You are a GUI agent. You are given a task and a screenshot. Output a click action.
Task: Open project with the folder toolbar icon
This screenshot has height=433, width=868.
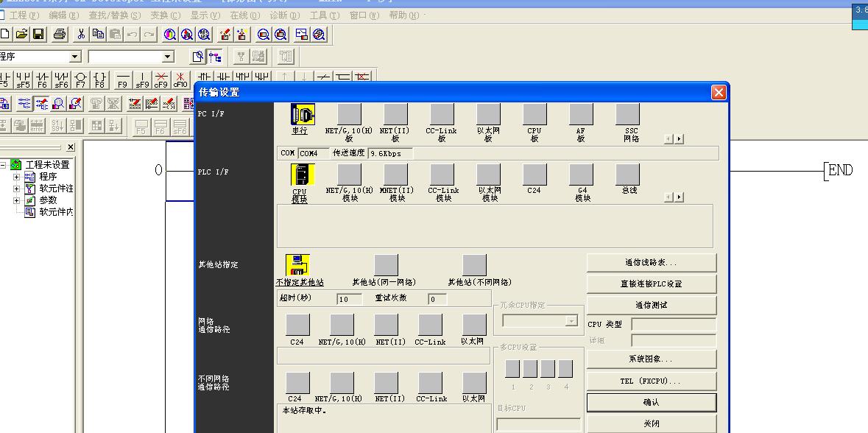click(x=21, y=34)
